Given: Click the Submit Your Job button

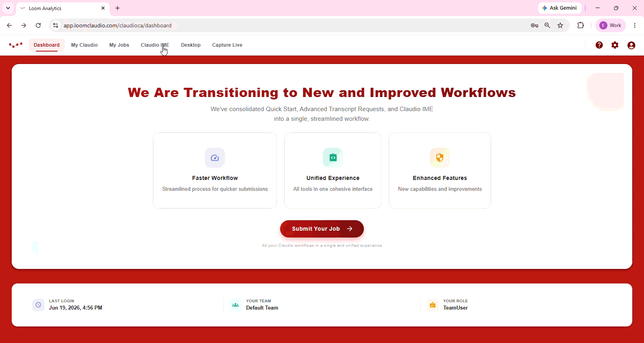Looking at the screenshot, I should (x=322, y=229).
